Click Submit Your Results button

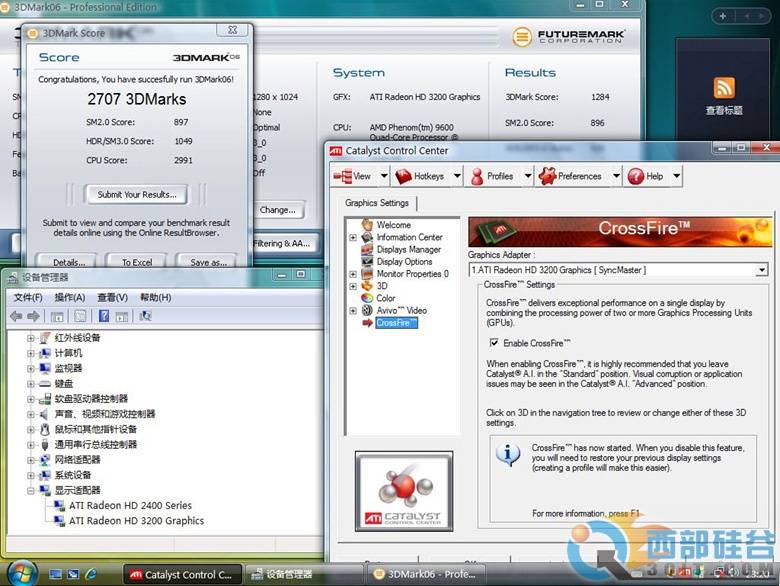pyautogui.click(x=137, y=195)
